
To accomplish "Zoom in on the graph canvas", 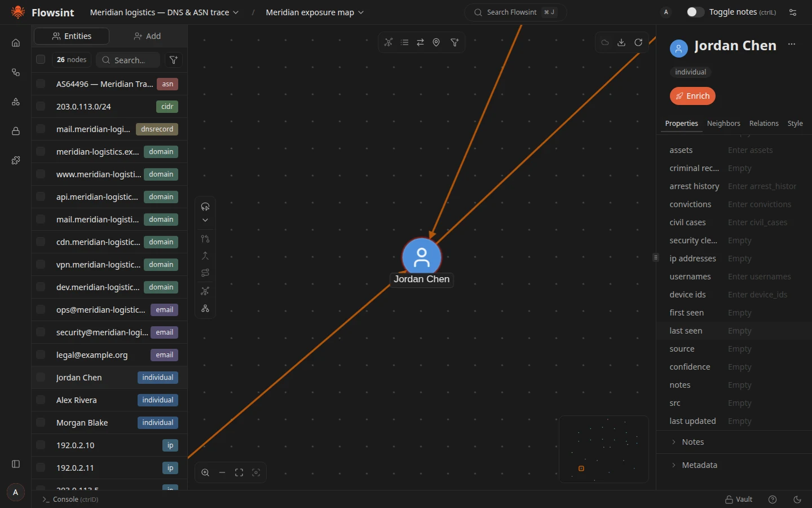I will (x=205, y=472).
